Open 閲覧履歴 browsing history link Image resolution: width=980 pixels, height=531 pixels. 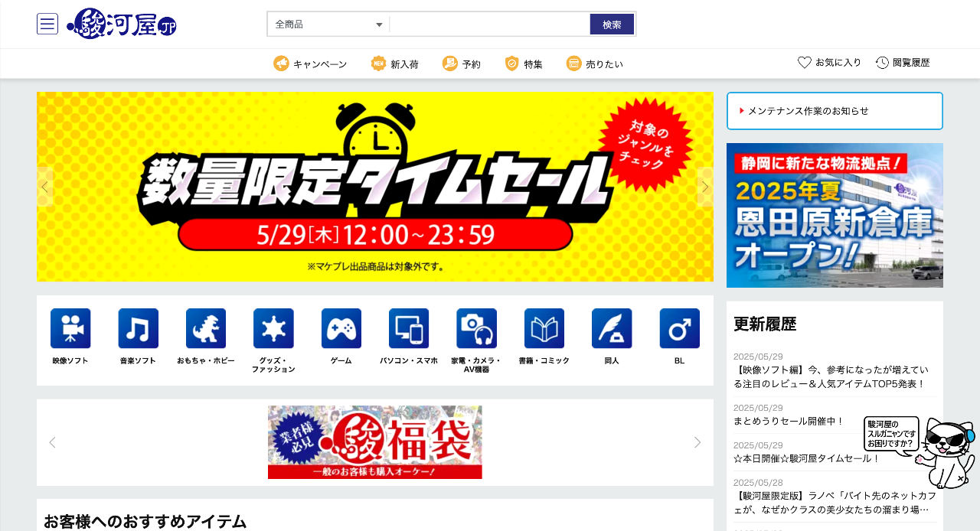pyautogui.click(x=903, y=63)
